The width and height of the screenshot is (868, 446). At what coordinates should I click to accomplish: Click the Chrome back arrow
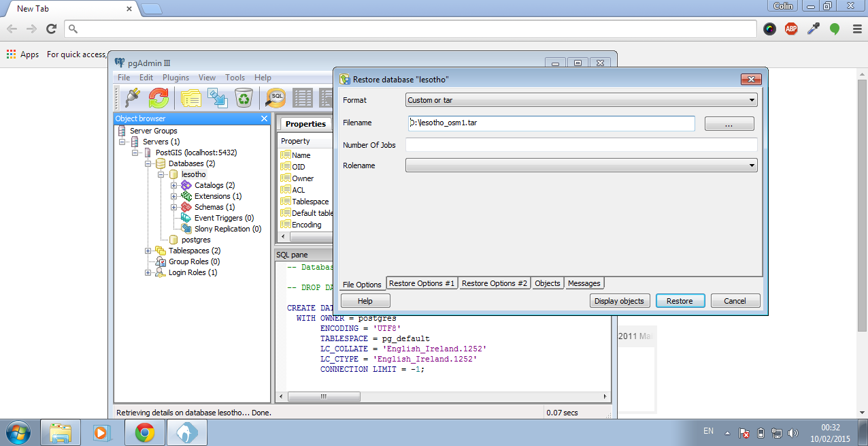[x=12, y=29]
